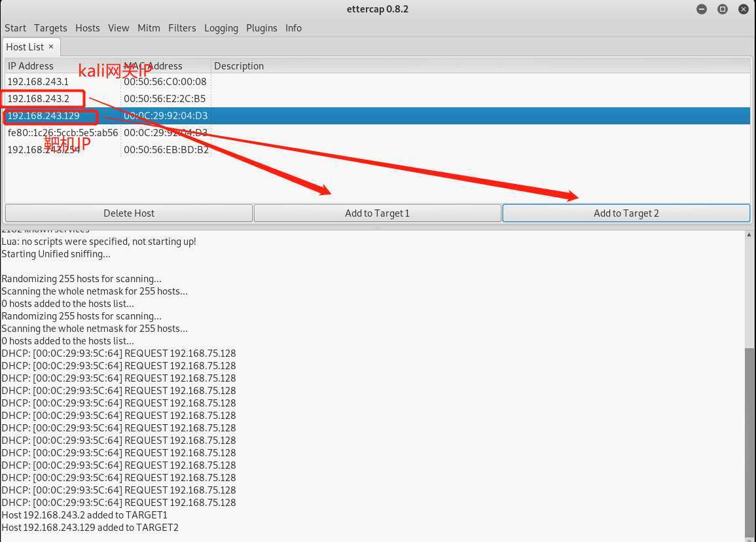The height and width of the screenshot is (542, 756).
Task: Click log line 'Host 192.168.243.2 added to TARGET1'
Action: click(x=84, y=515)
